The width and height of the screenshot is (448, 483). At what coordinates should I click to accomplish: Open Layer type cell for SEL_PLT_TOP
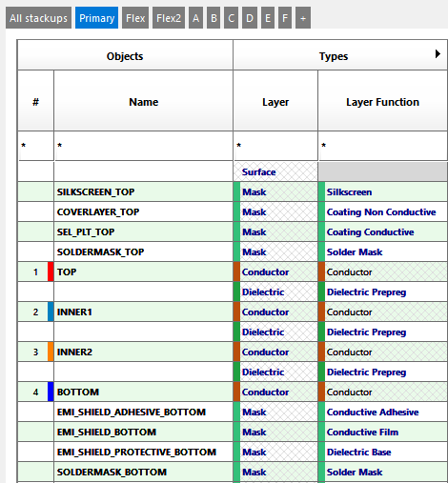[x=275, y=231]
